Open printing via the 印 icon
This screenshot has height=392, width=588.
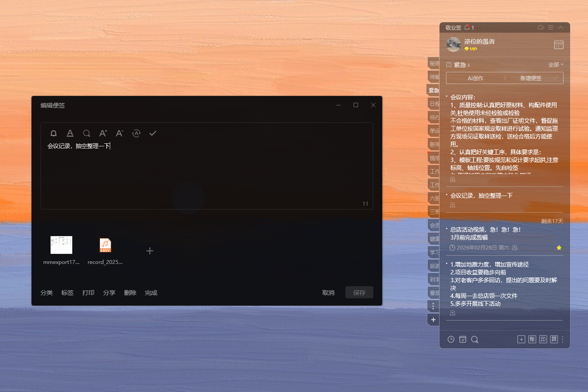[543, 339]
